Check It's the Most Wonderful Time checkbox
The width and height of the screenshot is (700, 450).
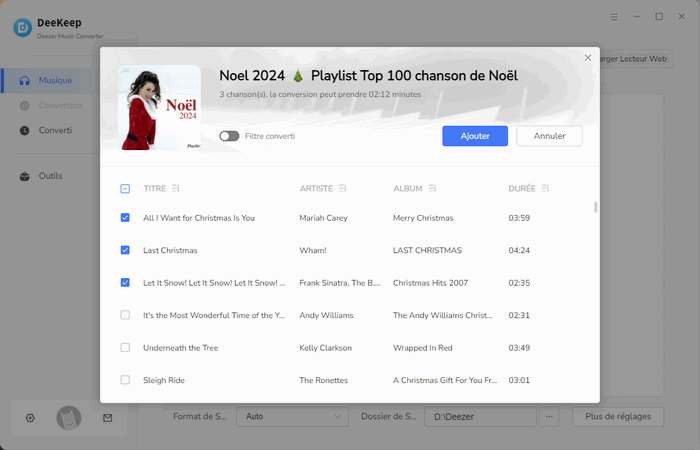tap(125, 315)
